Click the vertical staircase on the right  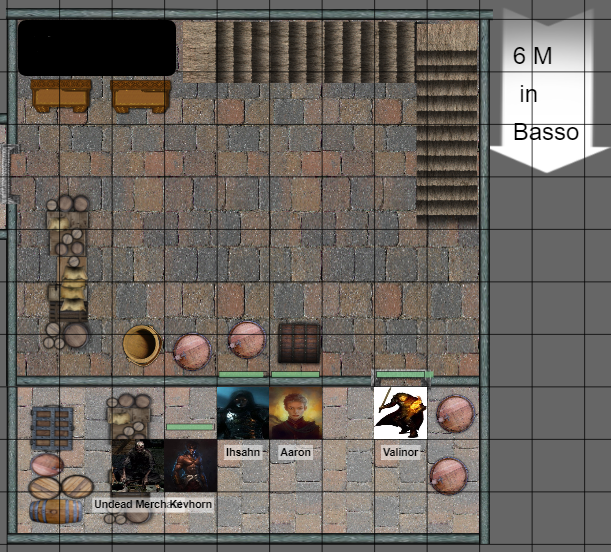[x=447, y=125]
